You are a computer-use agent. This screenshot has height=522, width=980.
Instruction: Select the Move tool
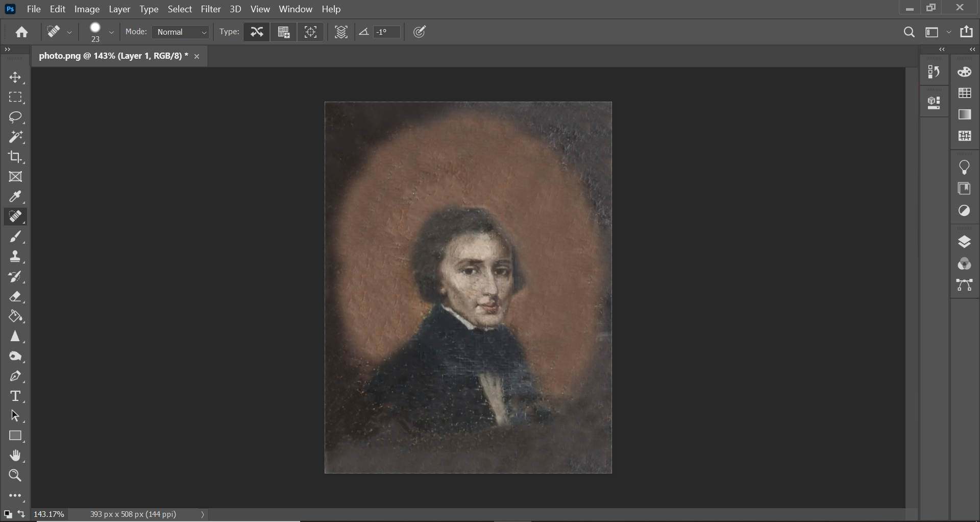[15, 77]
